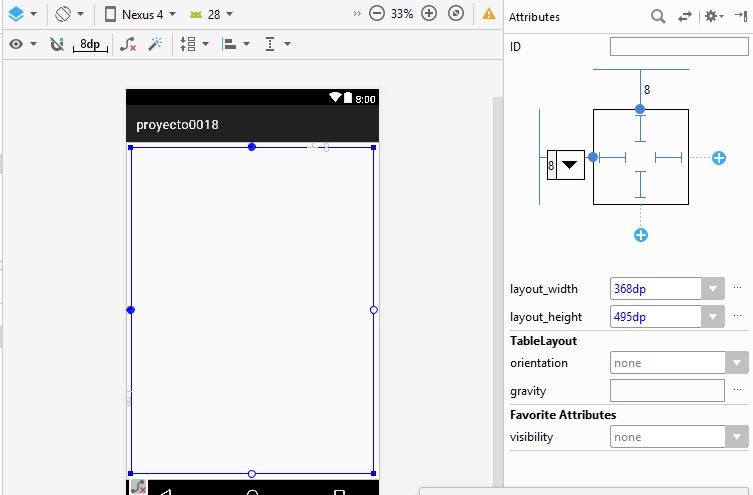Click Clear All Constraints icon
This screenshot has width=753, height=495.
[x=128, y=44]
